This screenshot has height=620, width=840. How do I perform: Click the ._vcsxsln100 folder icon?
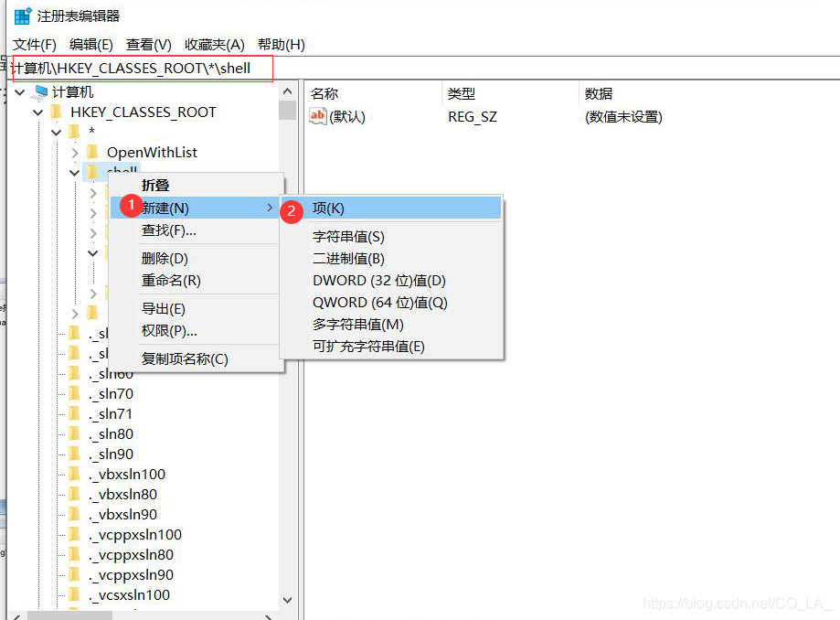[x=74, y=594]
